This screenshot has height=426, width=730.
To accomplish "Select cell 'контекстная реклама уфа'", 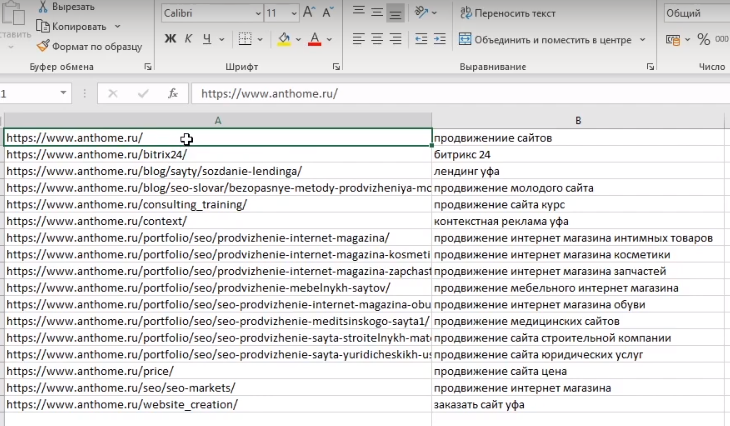I will coord(578,221).
